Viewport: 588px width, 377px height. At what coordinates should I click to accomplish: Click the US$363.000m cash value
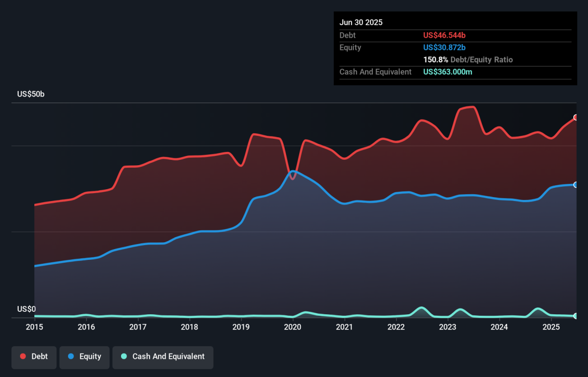[448, 72]
